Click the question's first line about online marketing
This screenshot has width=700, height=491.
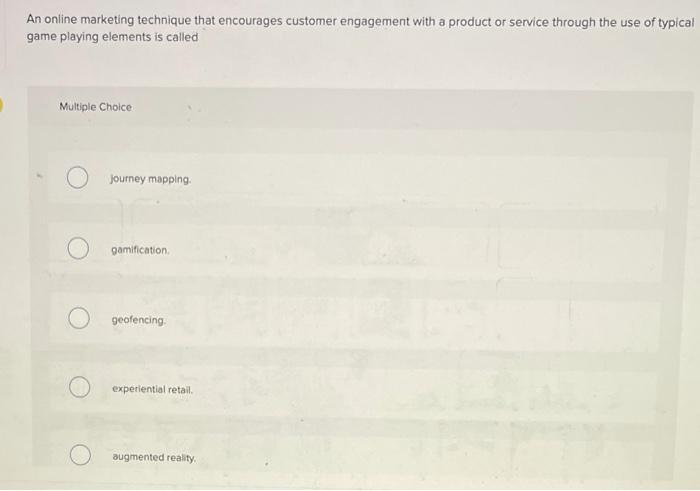pos(360,21)
